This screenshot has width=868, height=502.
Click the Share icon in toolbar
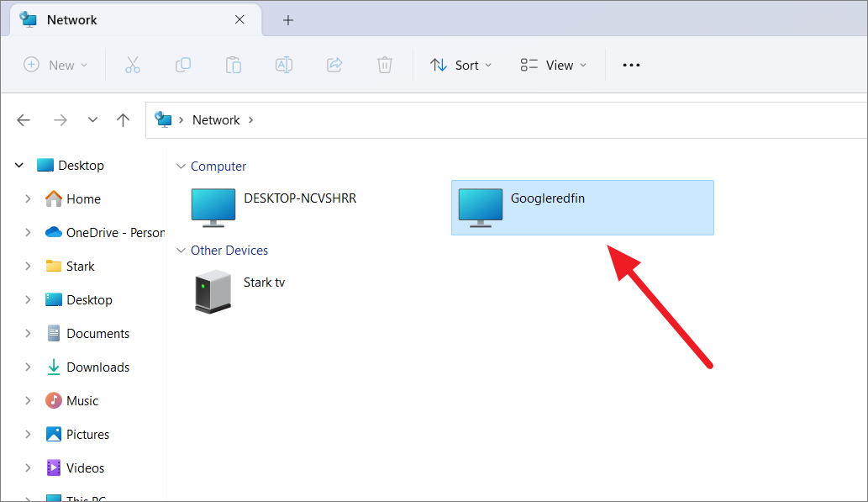(334, 65)
